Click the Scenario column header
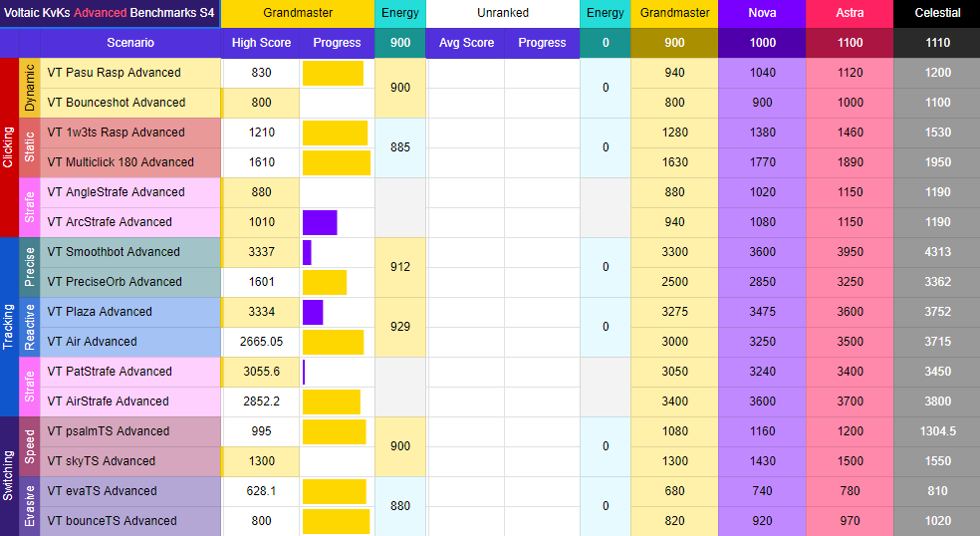The height and width of the screenshot is (536, 980). tap(130, 43)
